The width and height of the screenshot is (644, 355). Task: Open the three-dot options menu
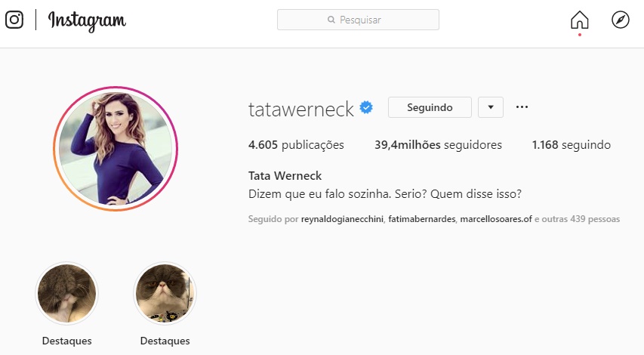coord(522,107)
